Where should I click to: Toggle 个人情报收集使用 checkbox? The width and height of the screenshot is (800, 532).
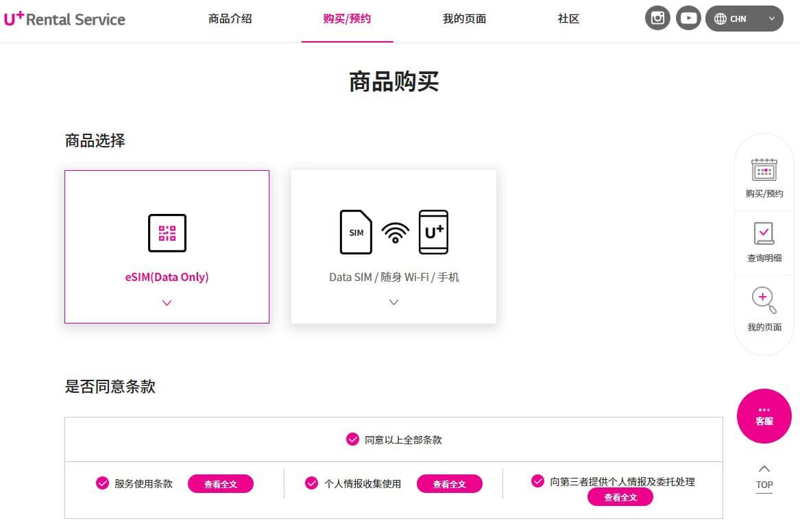point(312,483)
